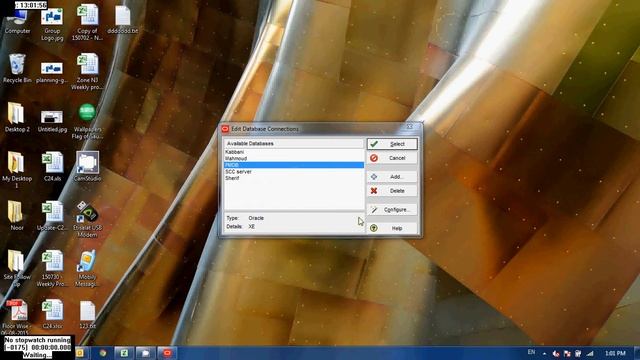This screenshot has width=640, height=360.
Task: Open the Floor Wise PDF file
Action: [16, 316]
